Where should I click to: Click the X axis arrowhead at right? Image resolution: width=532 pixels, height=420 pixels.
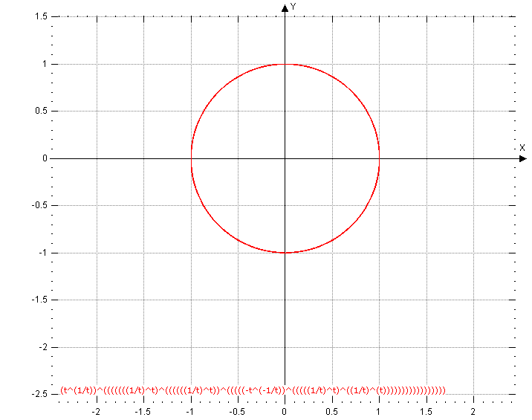click(x=522, y=158)
